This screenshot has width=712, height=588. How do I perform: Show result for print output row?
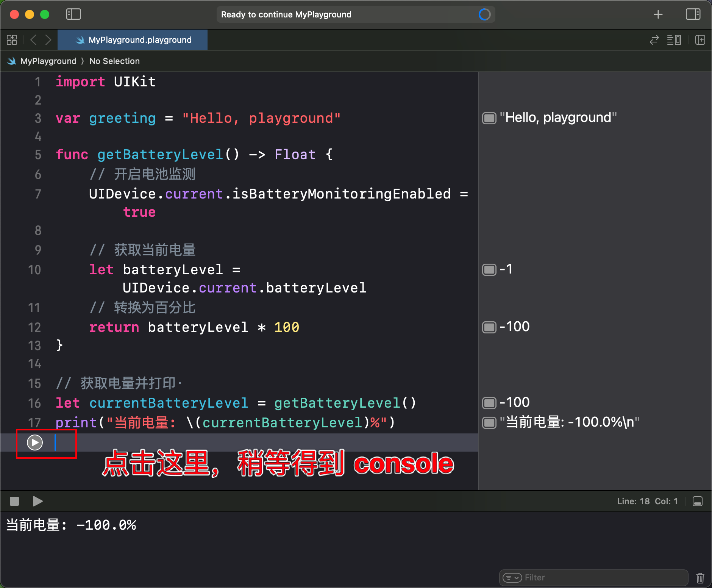coord(489,423)
